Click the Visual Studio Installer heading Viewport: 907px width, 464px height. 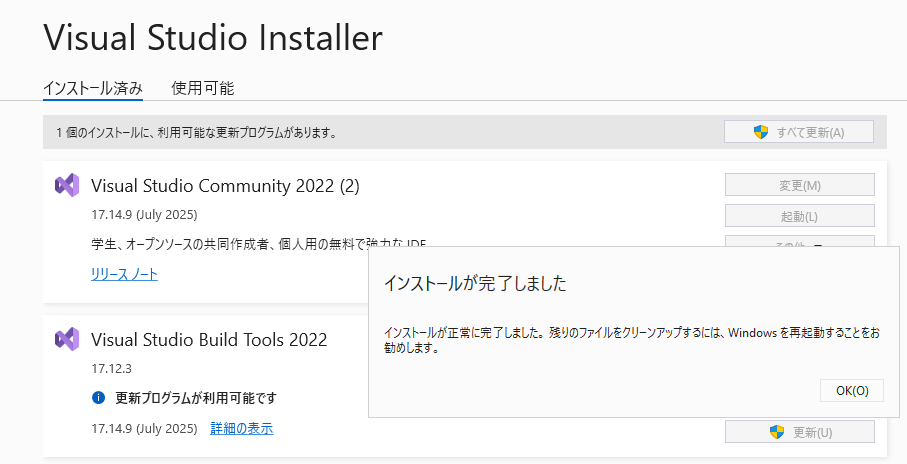point(213,38)
